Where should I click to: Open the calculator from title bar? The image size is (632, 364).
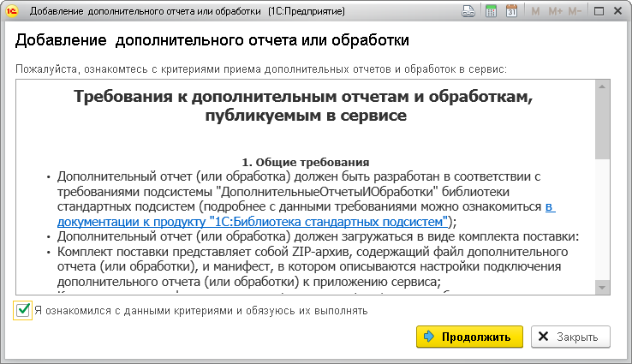(491, 12)
